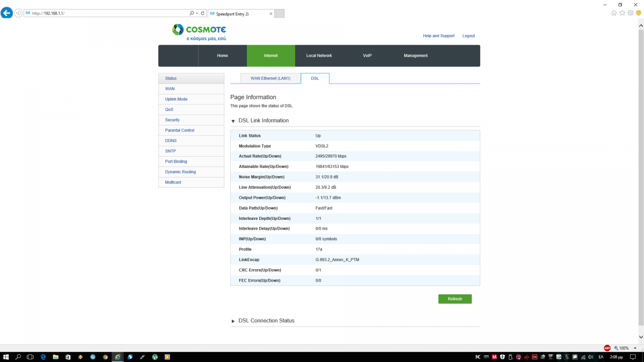Click the refresh icon in address bar
644x362 pixels.
202,13
